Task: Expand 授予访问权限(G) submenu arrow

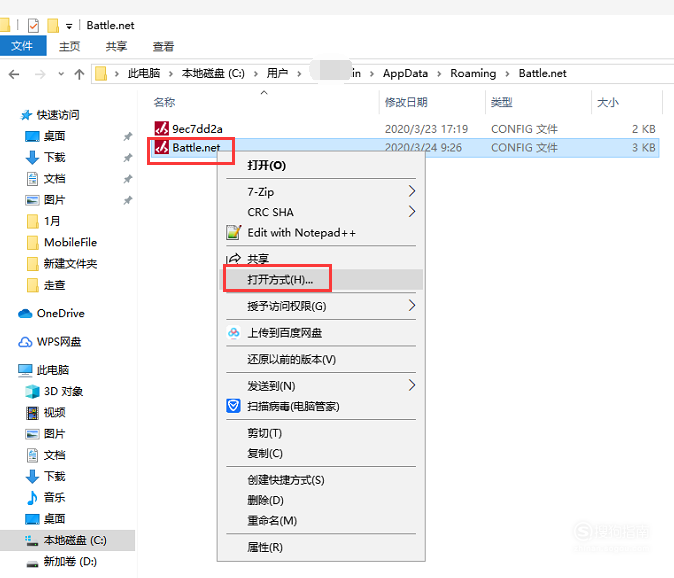Action: 412,306
